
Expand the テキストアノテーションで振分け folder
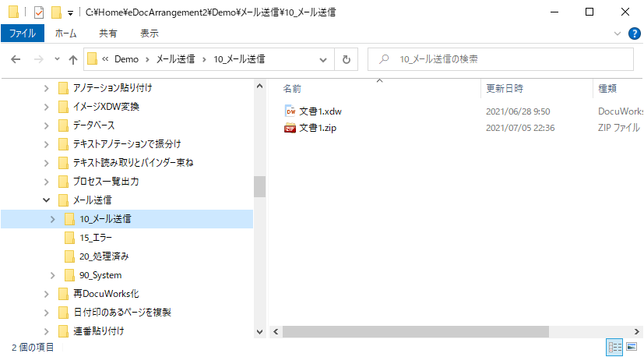click(x=47, y=144)
